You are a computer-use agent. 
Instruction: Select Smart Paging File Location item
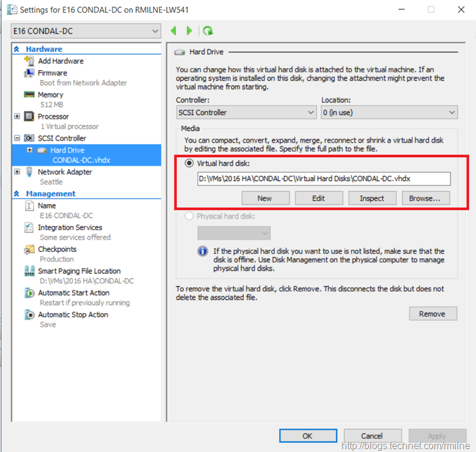tap(79, 271)
